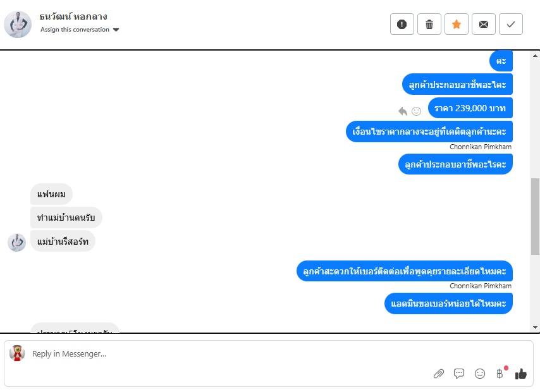Toggle the orange star follow-up marker
The image size is (540, 392).
(457, 24)
